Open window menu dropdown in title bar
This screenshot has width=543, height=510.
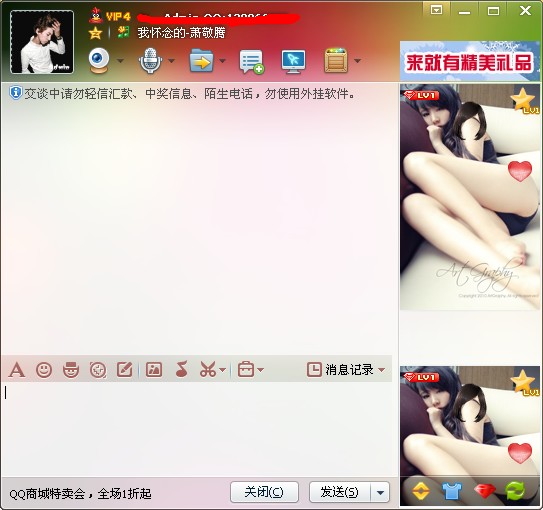[436, 10]
